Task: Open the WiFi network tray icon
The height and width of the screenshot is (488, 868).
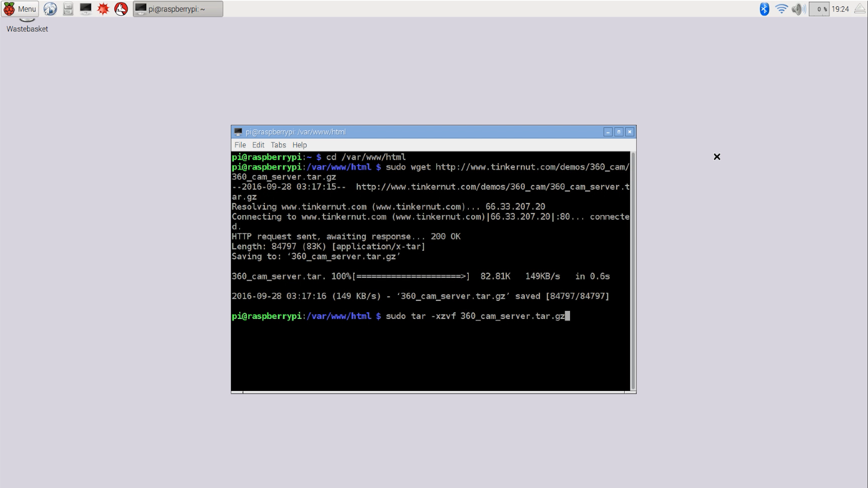Action: pyautogui.click(x=781, y=9)
